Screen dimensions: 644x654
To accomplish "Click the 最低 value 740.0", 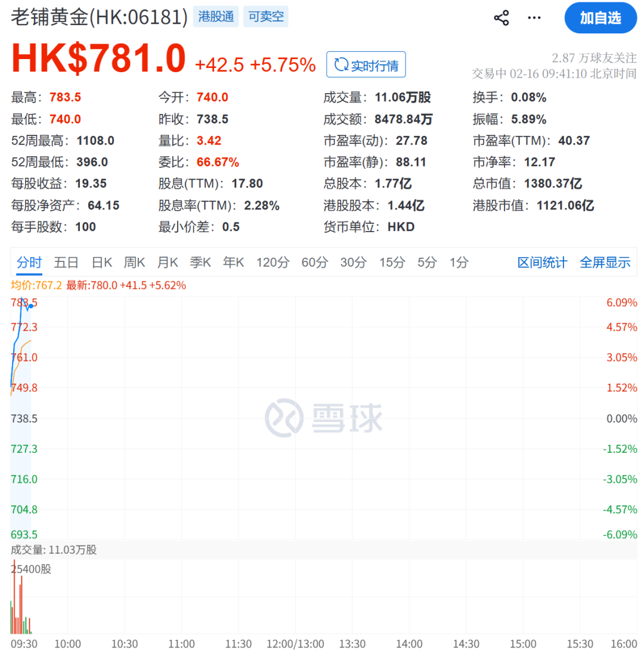I will [x=66, y=119].
